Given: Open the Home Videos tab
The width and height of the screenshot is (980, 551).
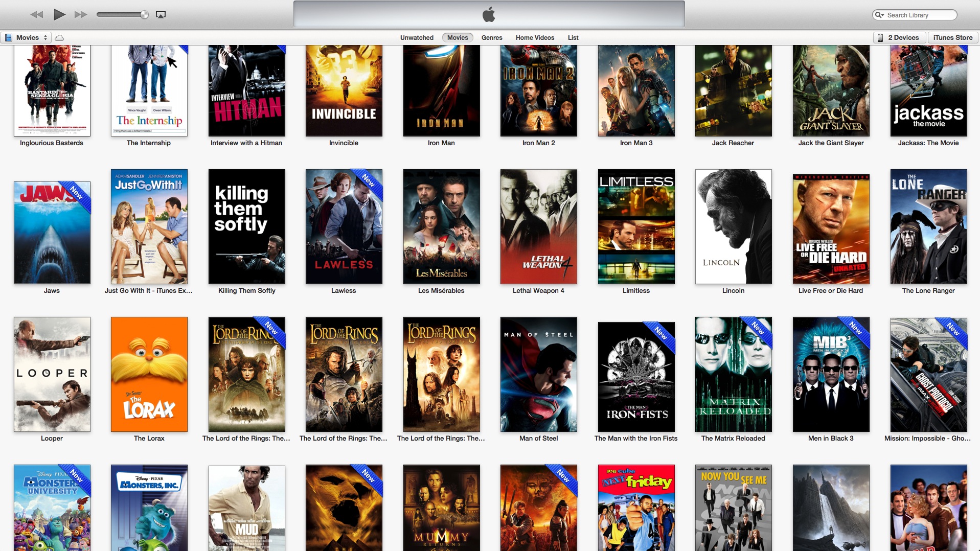Looking at the screenshot, I should (x=535, y=37).
